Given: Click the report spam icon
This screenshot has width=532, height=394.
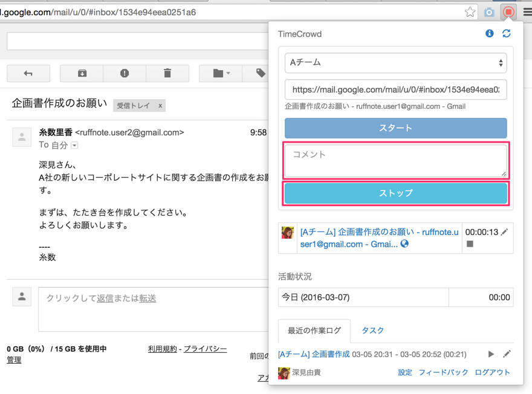Looking at the screenshot, I should (x=125, y=73).
